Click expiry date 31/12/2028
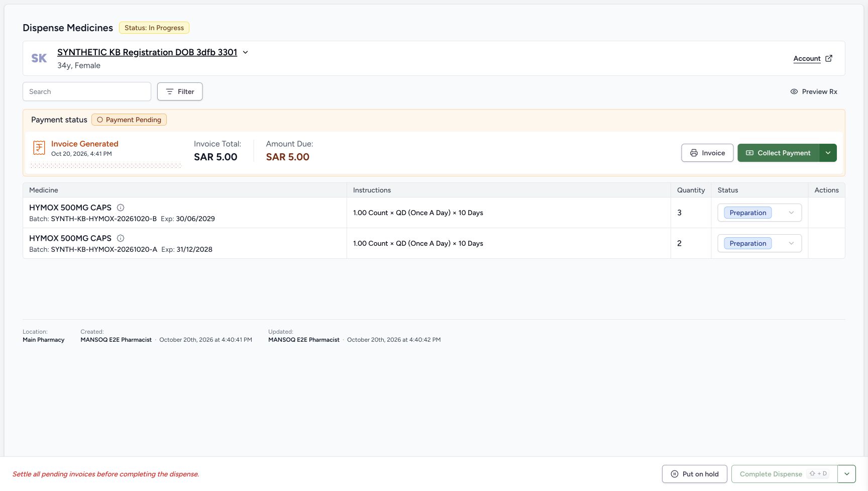This screenshot has height=491, width=868. [x=194, y=249]
